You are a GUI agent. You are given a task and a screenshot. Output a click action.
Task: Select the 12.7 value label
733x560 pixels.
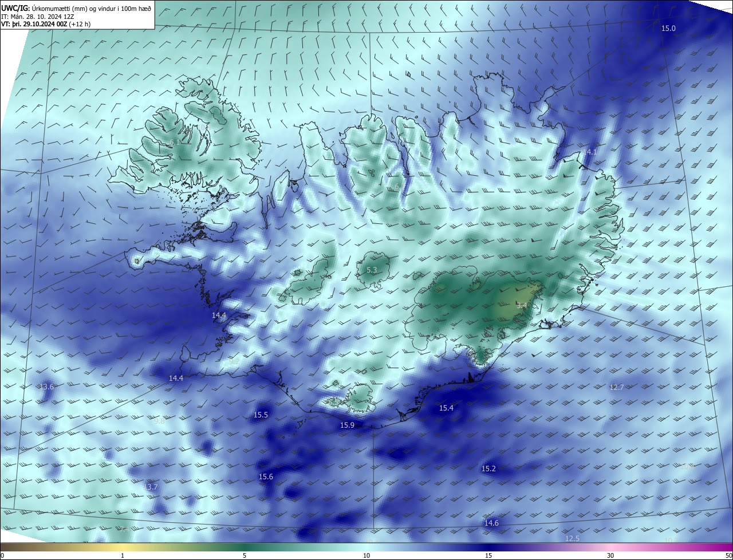pyautogui.click(x=616, y=387)
